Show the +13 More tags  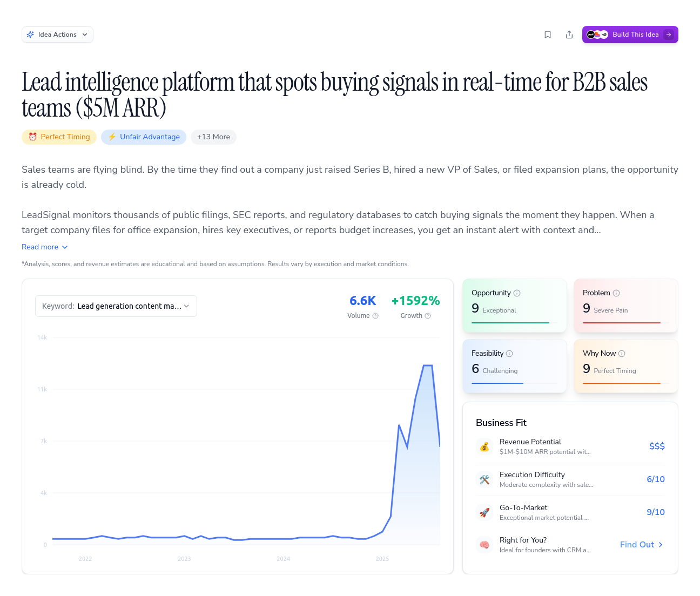click(213, 137)
